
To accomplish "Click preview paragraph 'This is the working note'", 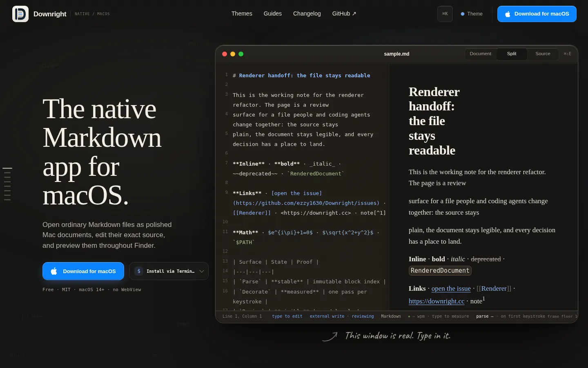I will [x=477, y=177].
